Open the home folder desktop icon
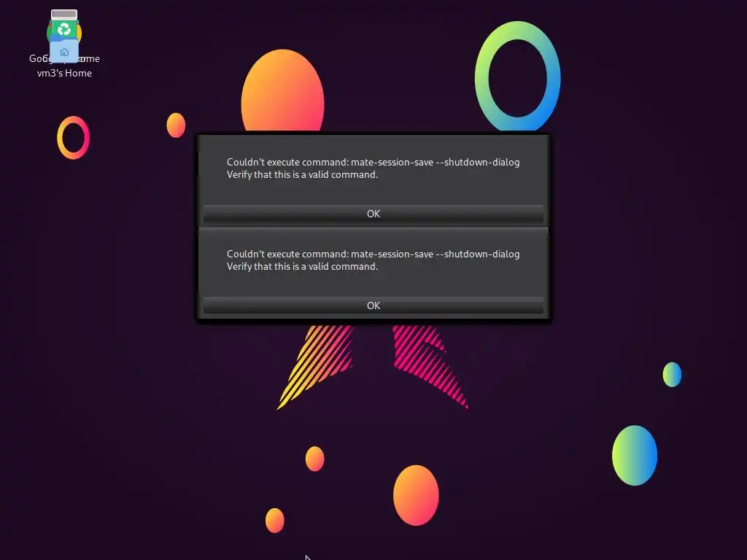The height and width of the screenshot is (560, 747). tap(64, 52)
